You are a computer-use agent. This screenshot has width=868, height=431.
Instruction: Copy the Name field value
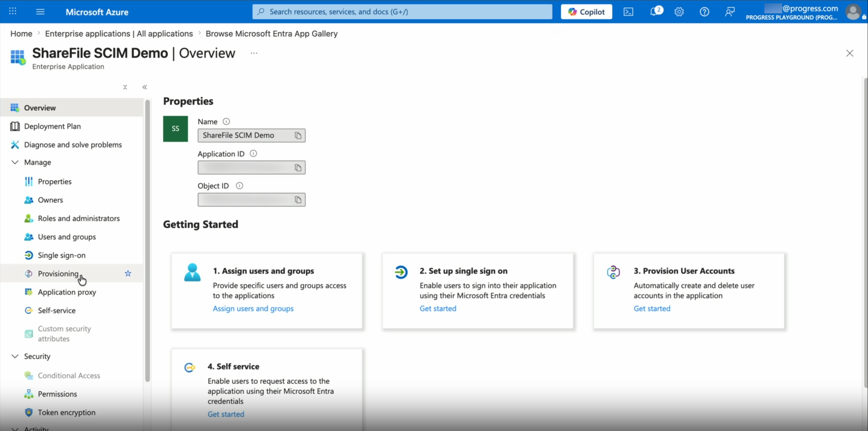tap(298, 135)
